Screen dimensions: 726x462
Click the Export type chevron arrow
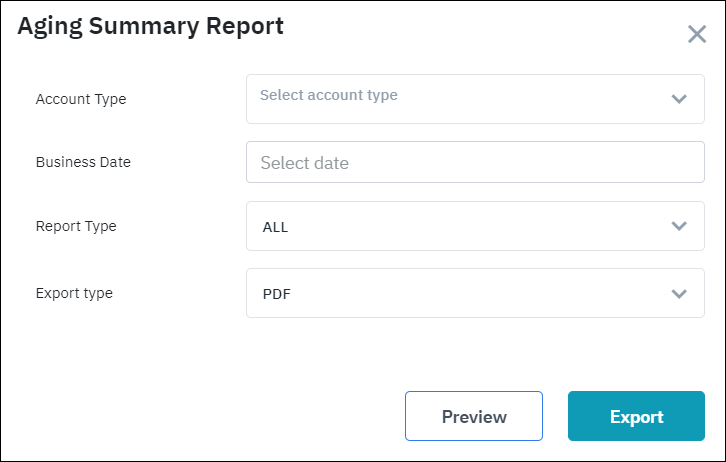(x=679, y=293)
